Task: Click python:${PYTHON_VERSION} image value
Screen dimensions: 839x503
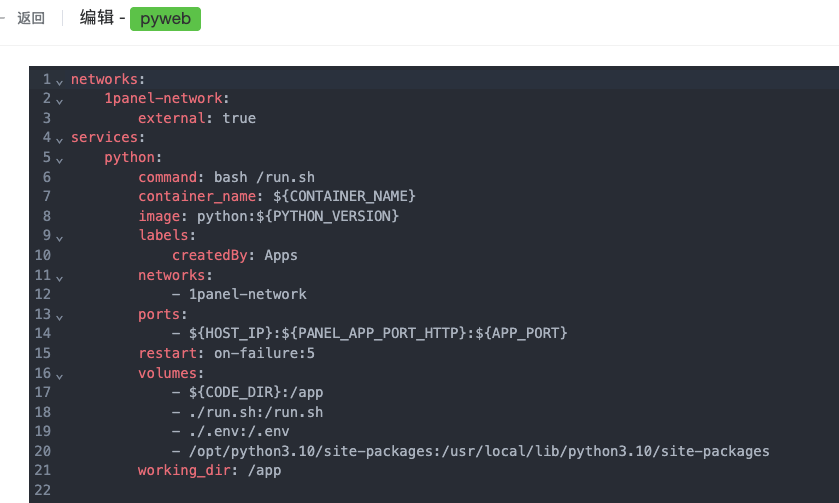Action: pyautogui.click(x=298, y=216)
